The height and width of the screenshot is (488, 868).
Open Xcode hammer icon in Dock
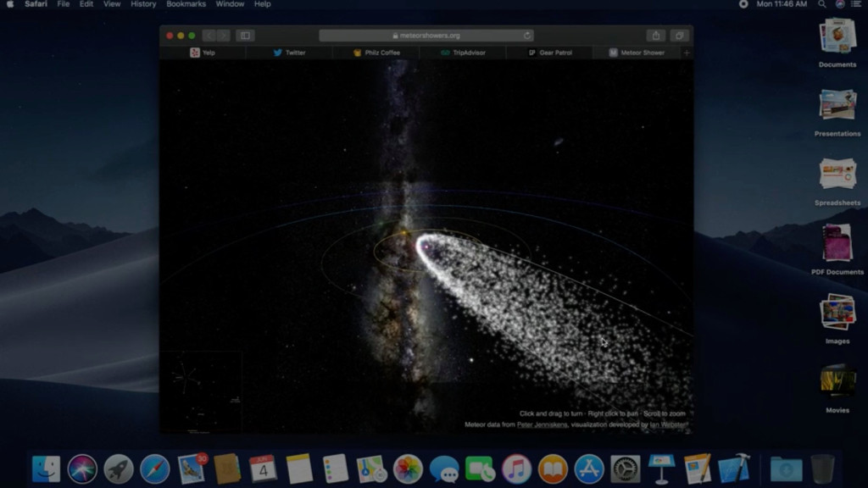point(734,469)
